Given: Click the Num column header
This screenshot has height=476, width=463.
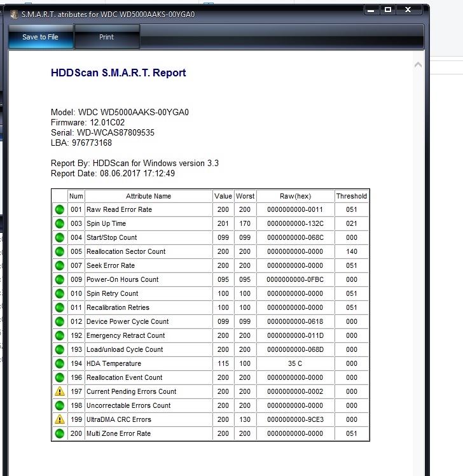Looking at the screenshot, I should (76, 196).
